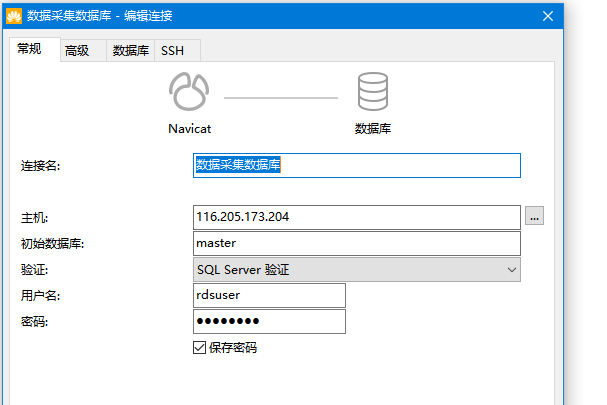Click the Navicat title bar app icon

click(14, 16)
